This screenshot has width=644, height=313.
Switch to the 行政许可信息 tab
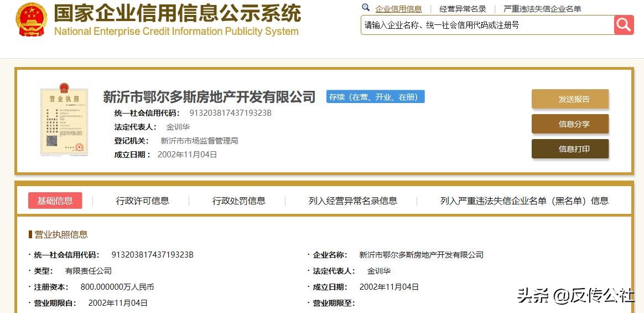[143, 201]
